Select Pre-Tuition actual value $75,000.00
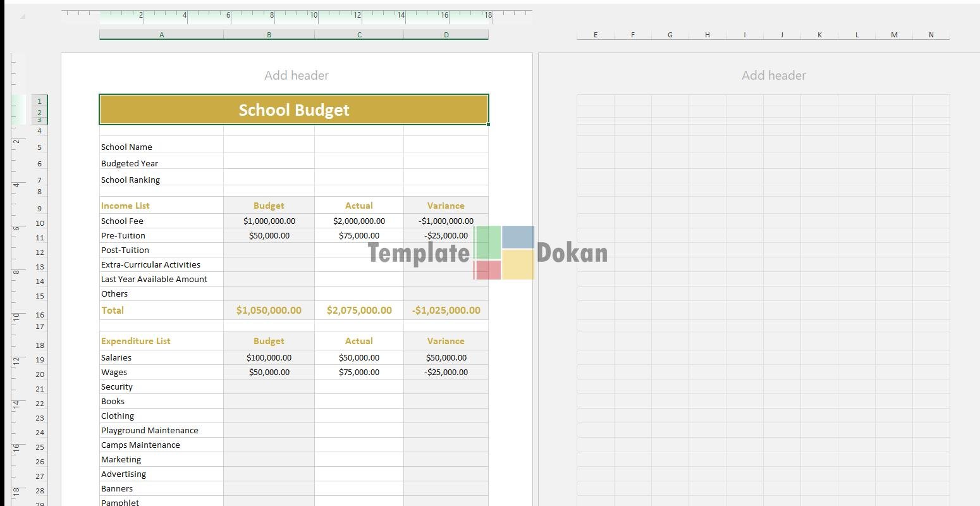The height and width of the screenshot is (506, 980). point(358,235)
